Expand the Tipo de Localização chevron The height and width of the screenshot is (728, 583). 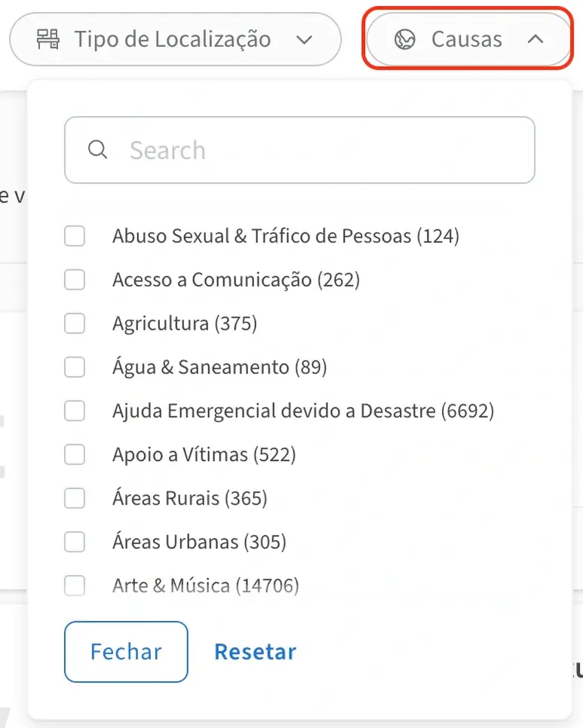[x=304, y=39]
